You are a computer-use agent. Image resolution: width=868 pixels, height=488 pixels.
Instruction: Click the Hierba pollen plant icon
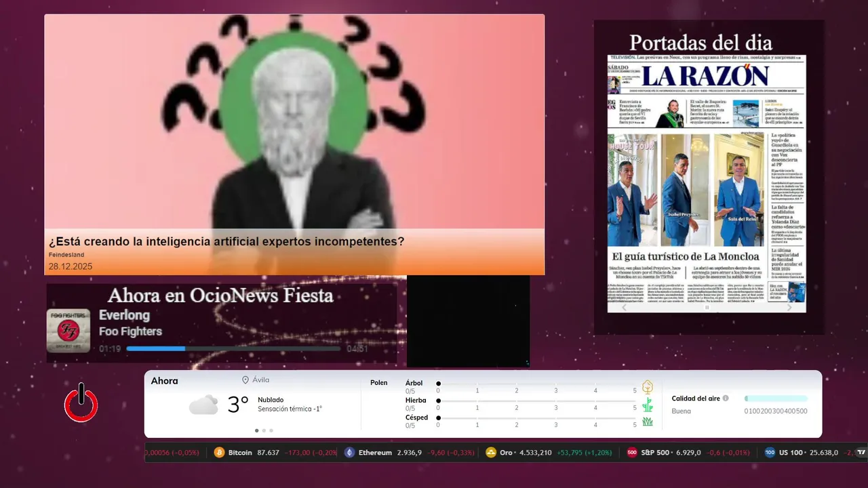pos(648,405)
